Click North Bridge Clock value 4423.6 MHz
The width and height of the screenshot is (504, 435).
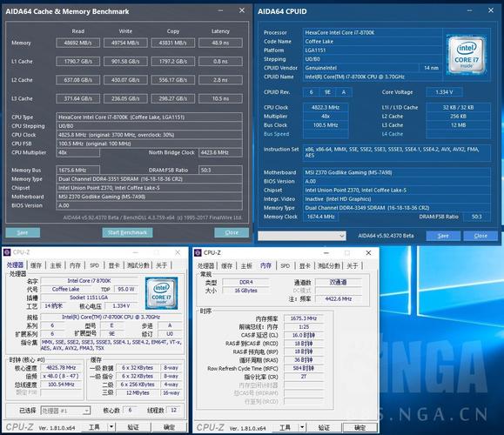(x=220, y=152)
